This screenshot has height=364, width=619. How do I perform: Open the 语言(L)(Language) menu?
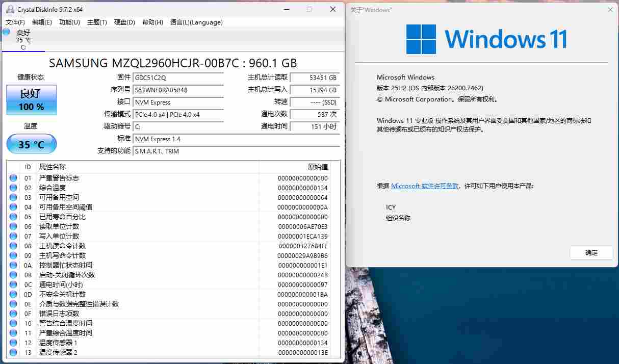[196, 22]
